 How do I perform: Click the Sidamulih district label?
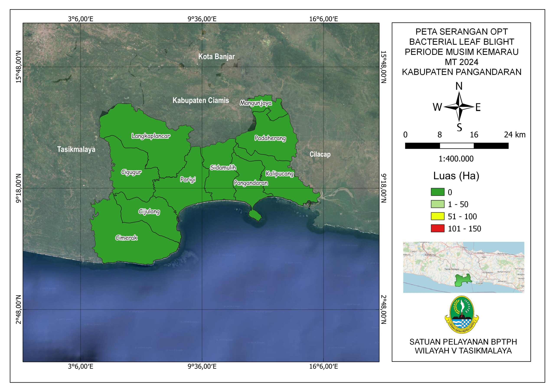coord(223,168)
